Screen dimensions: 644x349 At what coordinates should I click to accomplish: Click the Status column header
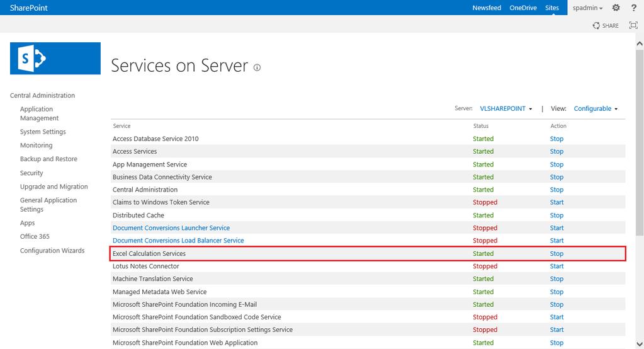481,126
